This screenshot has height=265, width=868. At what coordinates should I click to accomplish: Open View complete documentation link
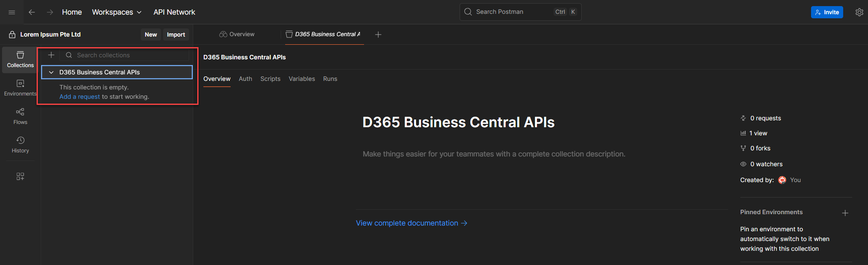coord(412,223)
